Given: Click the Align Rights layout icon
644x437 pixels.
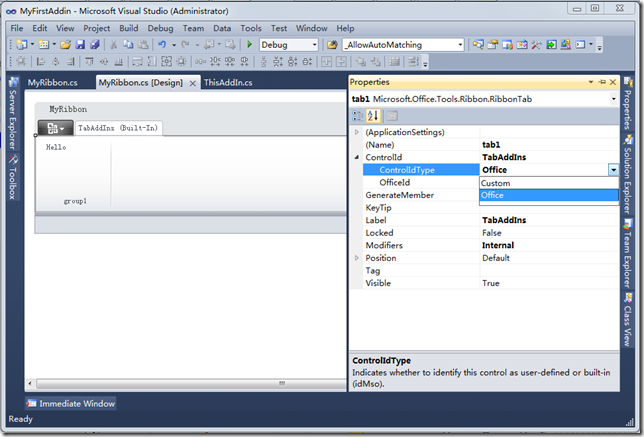Looking at the screenshot, I should 70,62.
